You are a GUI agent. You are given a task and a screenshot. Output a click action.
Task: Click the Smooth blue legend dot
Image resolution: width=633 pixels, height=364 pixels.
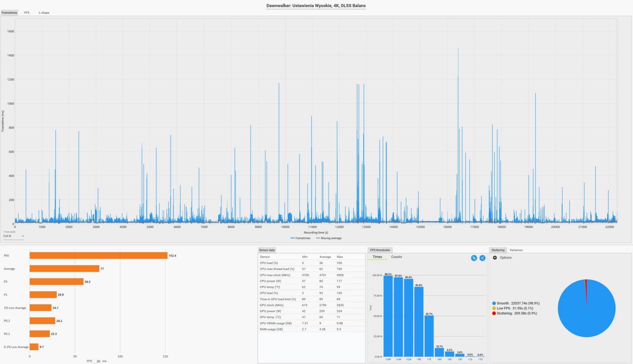pos(494,303)
